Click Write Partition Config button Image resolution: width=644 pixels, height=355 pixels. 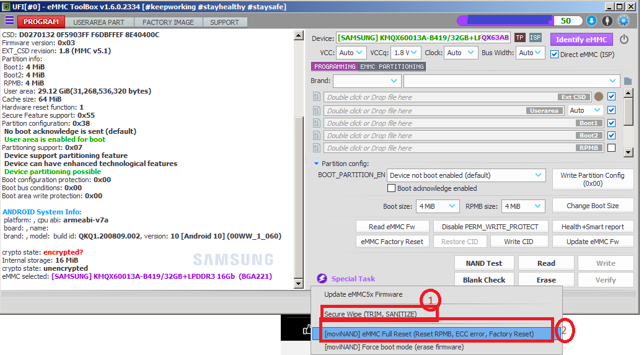(593, 179)
